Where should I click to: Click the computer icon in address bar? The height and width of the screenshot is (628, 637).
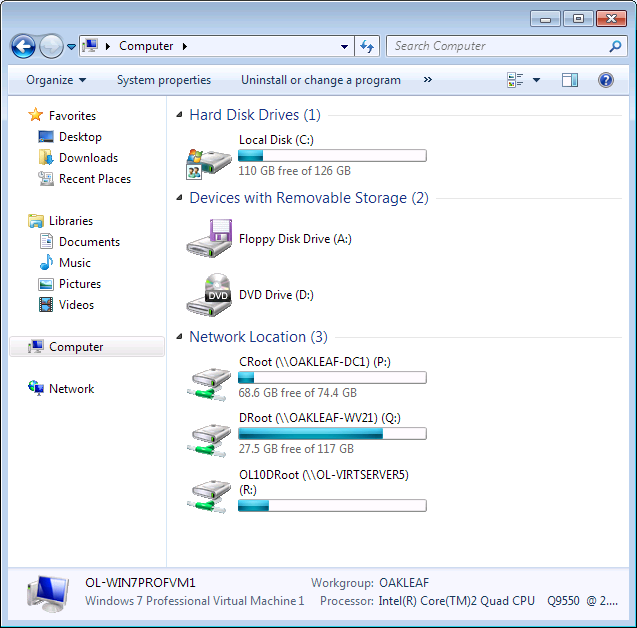(90, 46)
